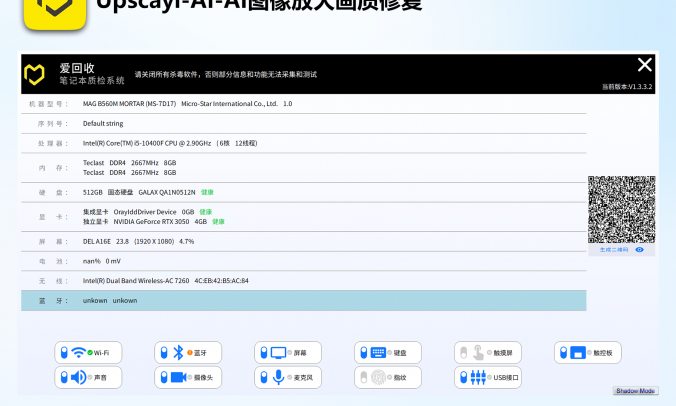Click the USB接口 ports icon
This screenshot has width=676, height=406.
point(478,377)
